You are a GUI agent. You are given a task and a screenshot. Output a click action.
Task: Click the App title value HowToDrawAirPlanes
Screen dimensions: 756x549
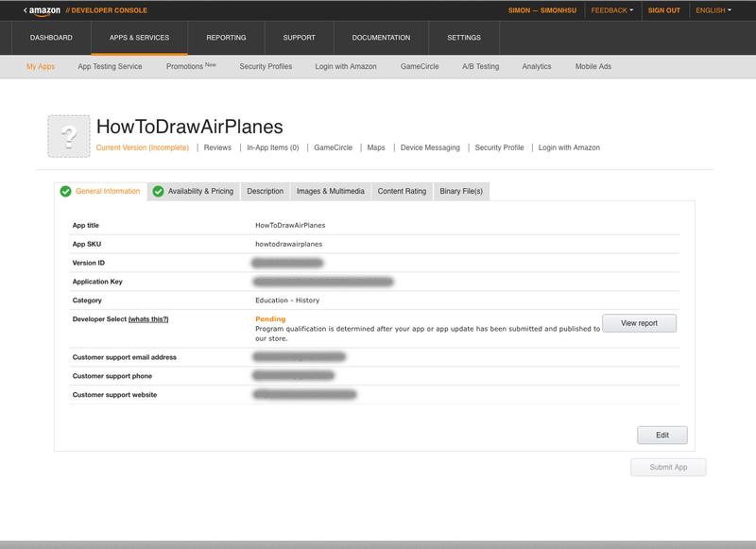pyautogui.click(x=290, y=225)
